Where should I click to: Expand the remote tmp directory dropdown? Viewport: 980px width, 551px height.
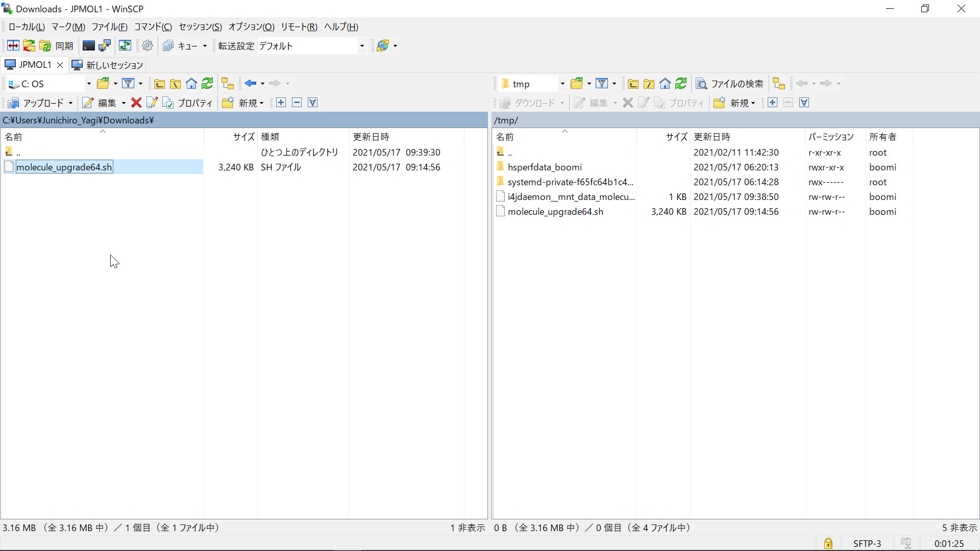[x=562, y=83]
